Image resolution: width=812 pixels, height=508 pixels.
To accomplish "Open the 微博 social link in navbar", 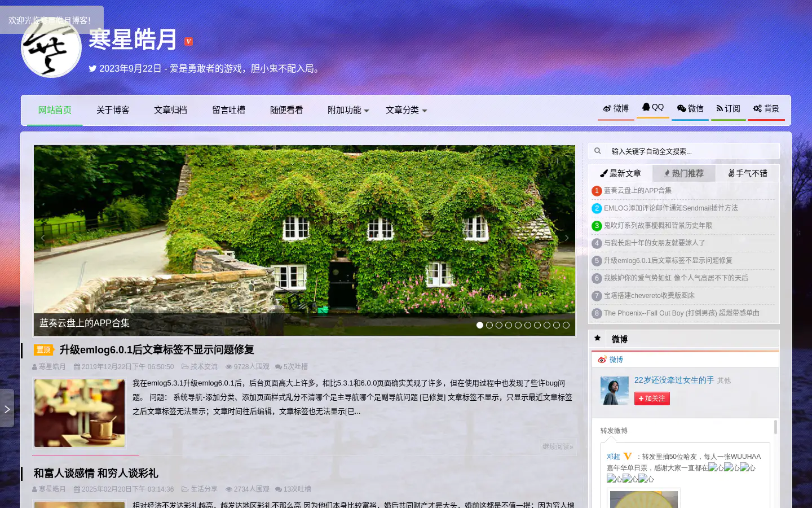I will click(x=616, y=109).
